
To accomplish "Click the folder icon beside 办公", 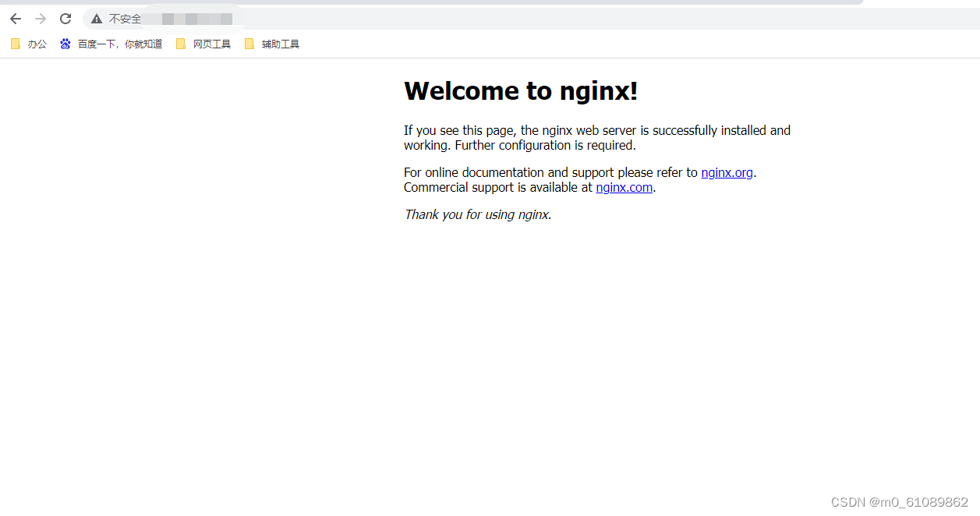I will [16, 44].
